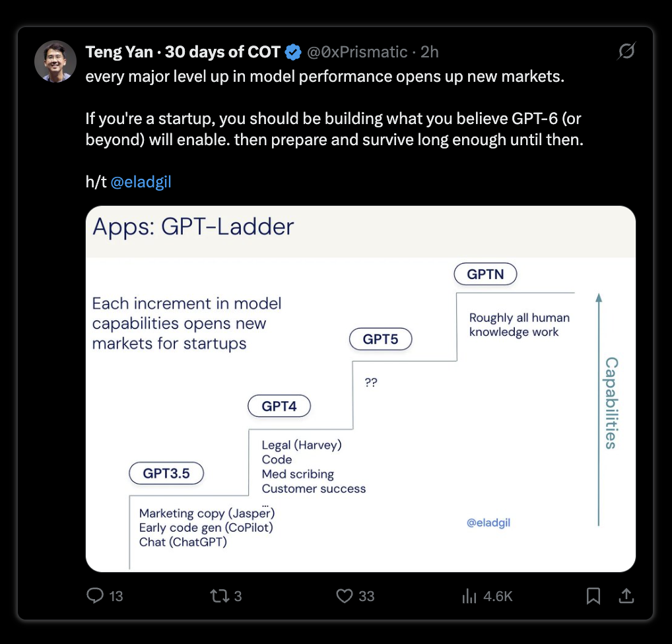Viewport: 672px width, 644px height.
Task: Click the blue verified badge
Action: pyautogui.click(x=293, y=52)
